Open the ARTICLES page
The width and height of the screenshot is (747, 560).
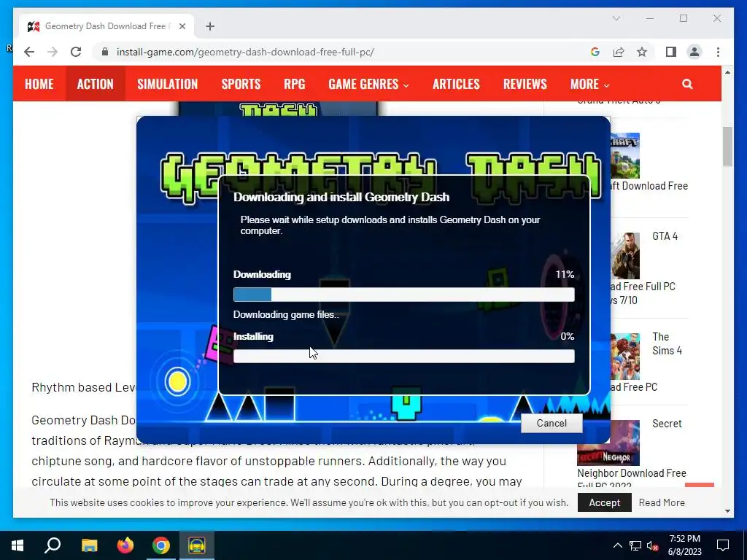pos(456,85)
